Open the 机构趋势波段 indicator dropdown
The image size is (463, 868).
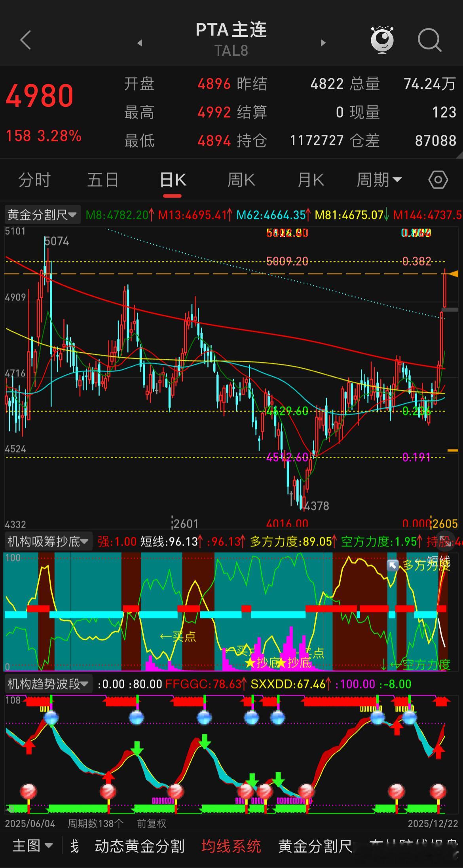48,684
